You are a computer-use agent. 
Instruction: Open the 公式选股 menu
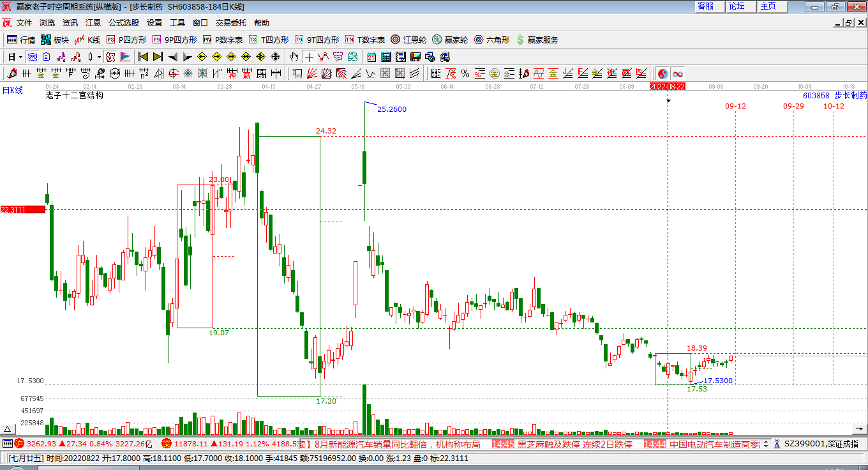tap(124, 22)
